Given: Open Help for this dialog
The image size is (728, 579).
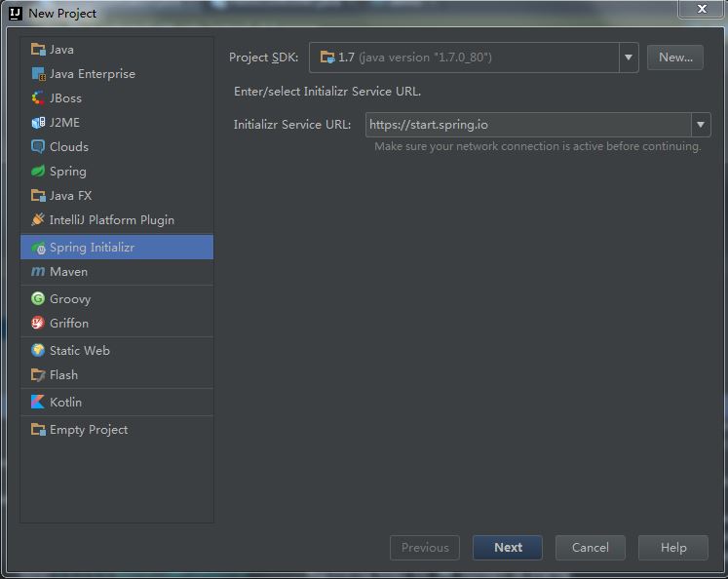Looking at the screenshot, I should click(x=673, y=548).
